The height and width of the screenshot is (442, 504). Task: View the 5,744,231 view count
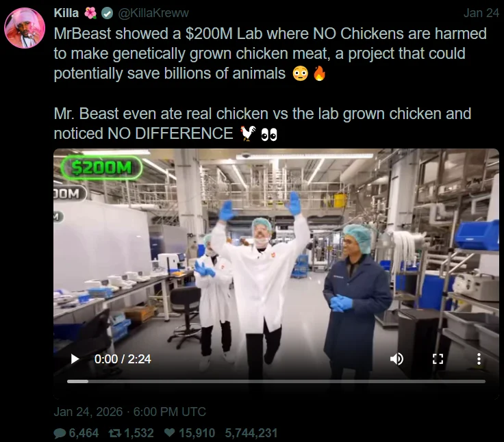point(251,433)
